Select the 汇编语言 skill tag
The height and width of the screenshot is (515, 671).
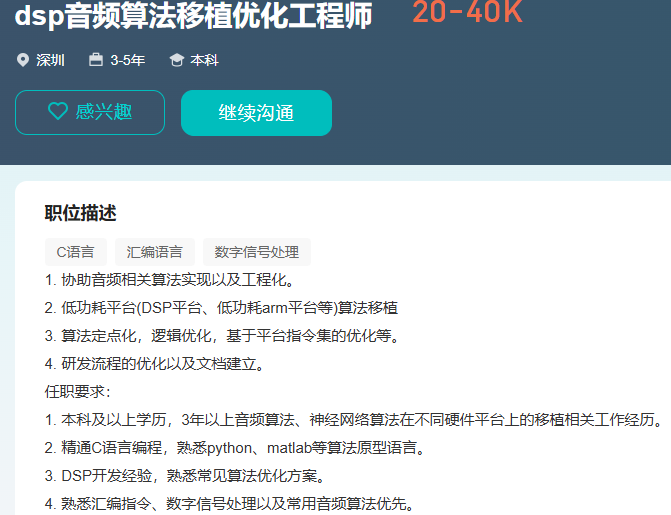[x=154, y=252]
